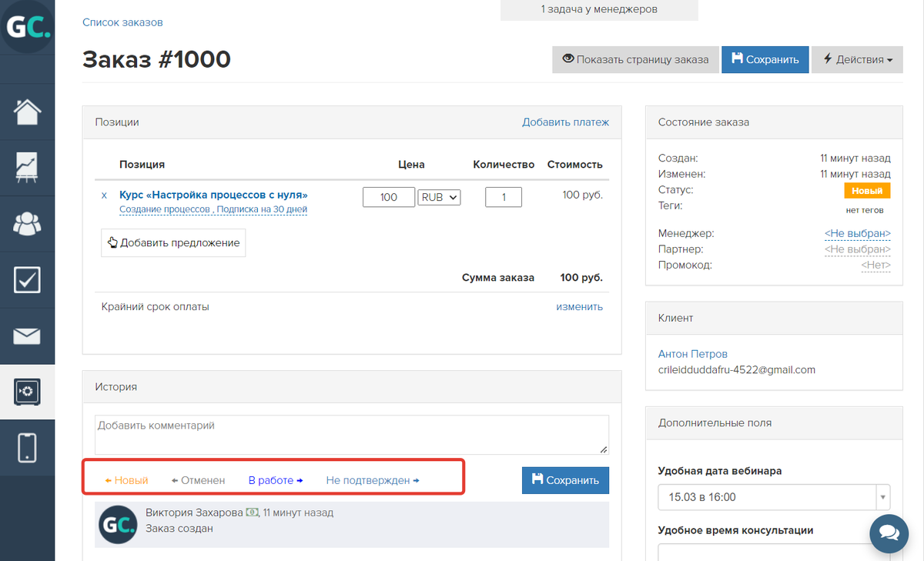
Task: Click Показать страницу заказа button
Action: click(x=635, y=59)
